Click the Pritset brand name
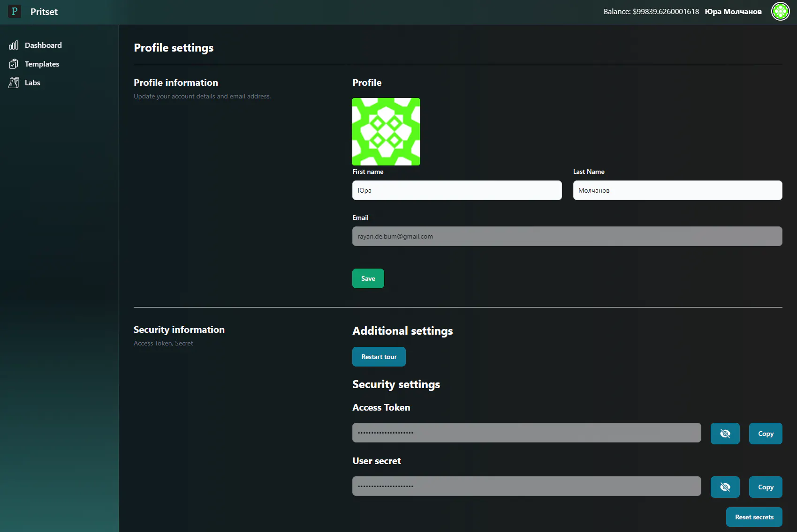797x532 pixels. 44,12
